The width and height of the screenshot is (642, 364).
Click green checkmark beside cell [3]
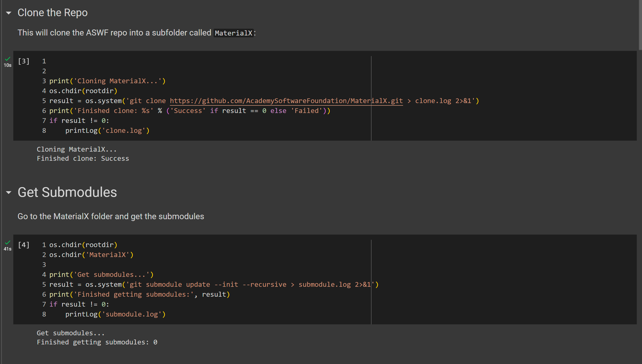[x=8, y=59]
